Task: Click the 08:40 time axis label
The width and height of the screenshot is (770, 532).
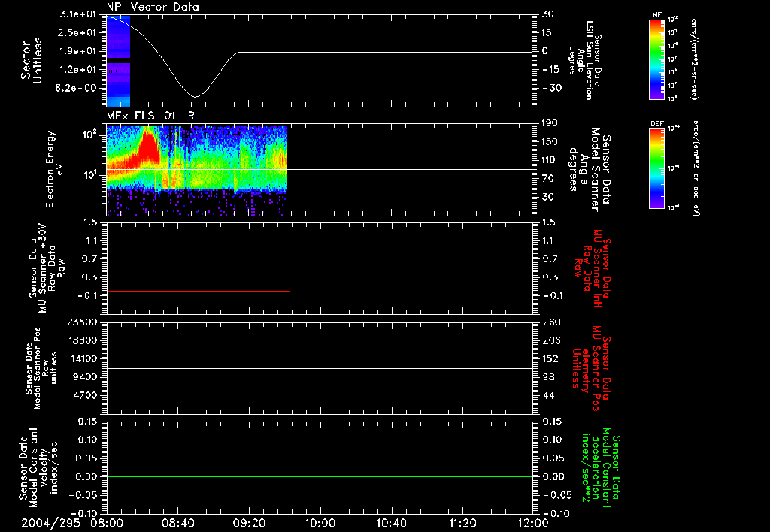Action: click(177, 523)
